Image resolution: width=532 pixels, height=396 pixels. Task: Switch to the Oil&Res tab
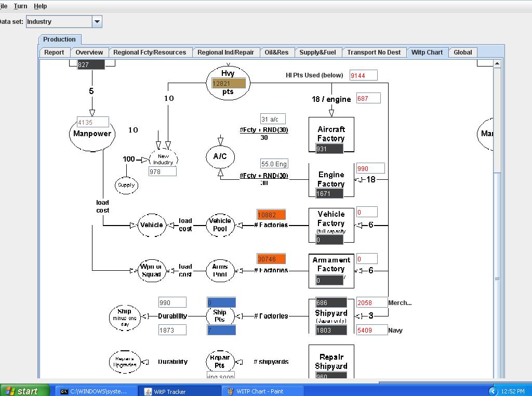[x=276, y=52]
